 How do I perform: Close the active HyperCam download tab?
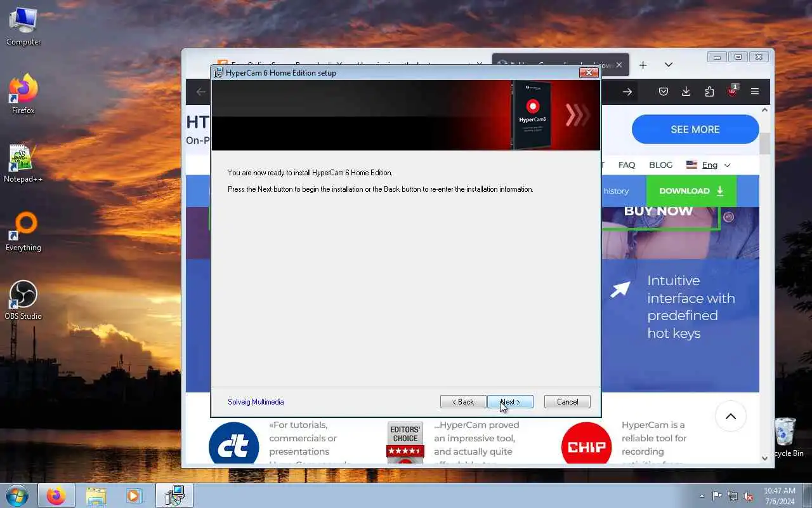click(619, 65)
